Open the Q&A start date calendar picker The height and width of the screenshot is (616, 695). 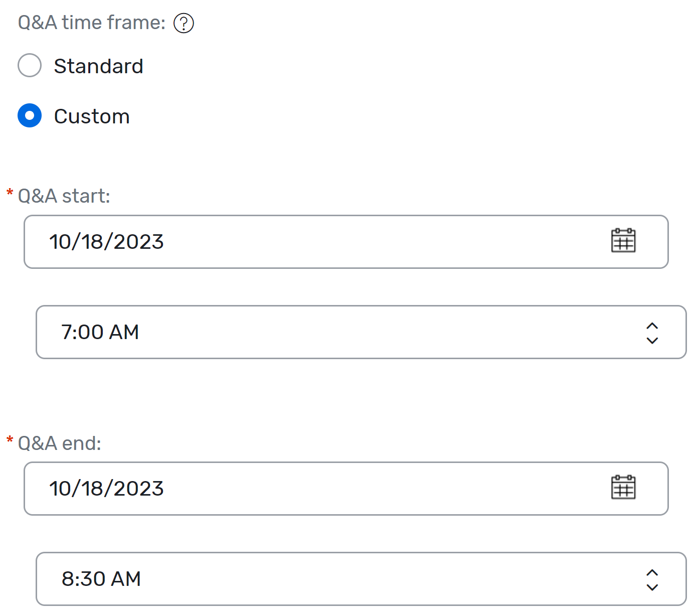pos(623,241)
